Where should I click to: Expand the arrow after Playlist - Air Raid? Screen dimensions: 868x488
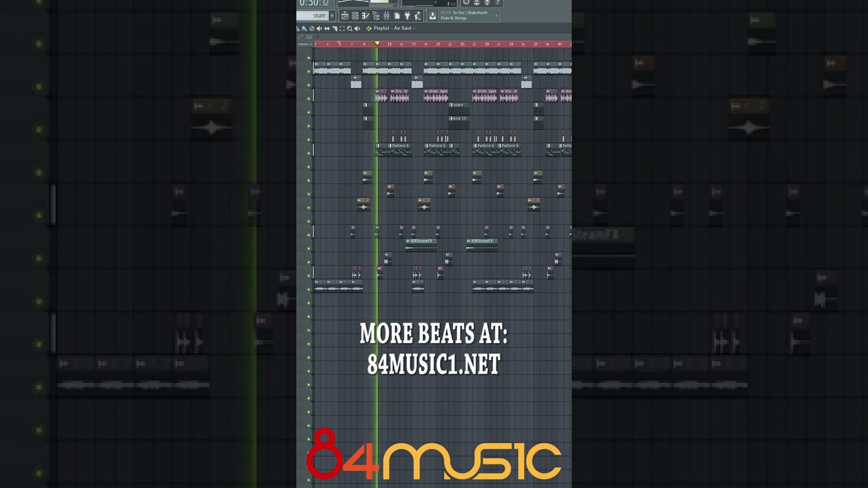click(414, 28)
